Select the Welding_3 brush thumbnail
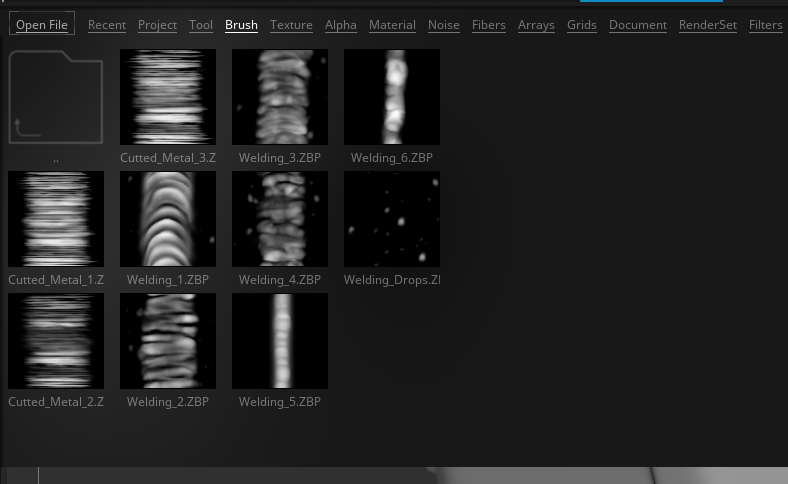The height and width of the screenshot is (484, 788). pyautogui.click(x=280, y=97)
